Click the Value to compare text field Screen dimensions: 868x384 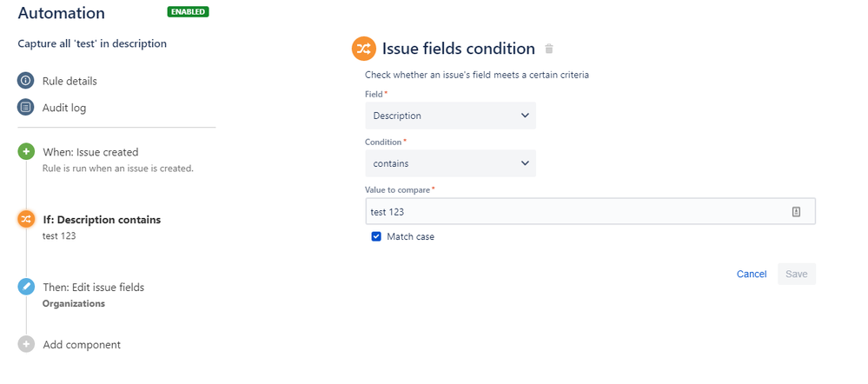pos(573,212)
